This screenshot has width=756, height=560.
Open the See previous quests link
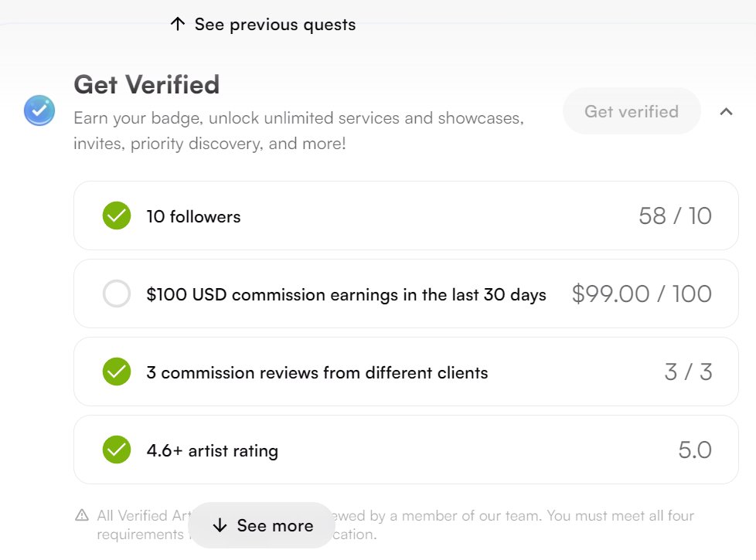[274, 25]
